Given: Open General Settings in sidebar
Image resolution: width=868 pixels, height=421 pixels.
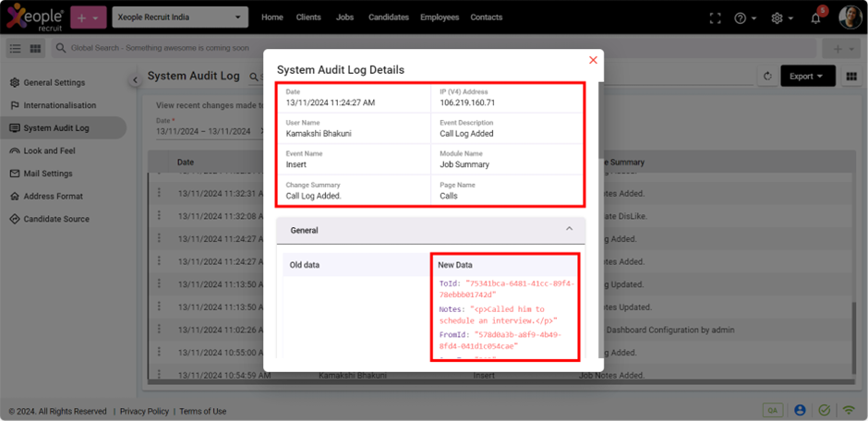Looking at the screenshot, I should tap(54, 82).
